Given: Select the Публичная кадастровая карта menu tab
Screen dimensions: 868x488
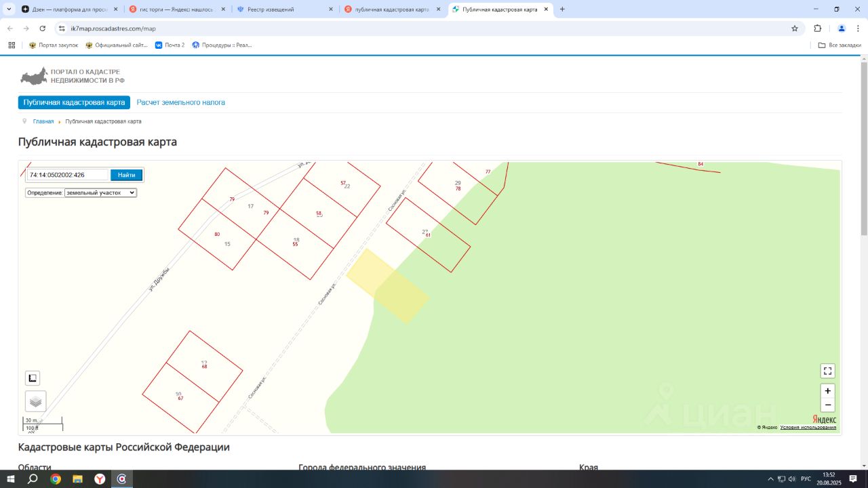Looking at the screenshot, I should pos(74,102).
